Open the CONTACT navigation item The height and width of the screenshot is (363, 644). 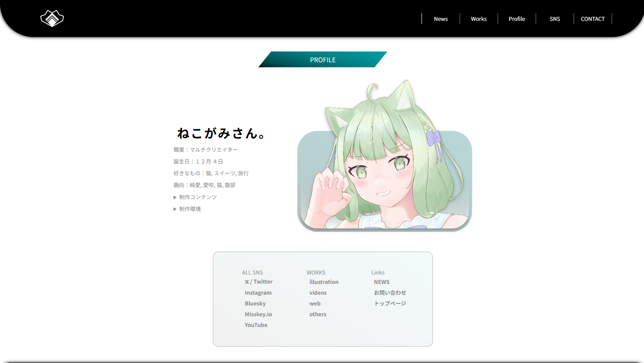[x=593, y=19]
